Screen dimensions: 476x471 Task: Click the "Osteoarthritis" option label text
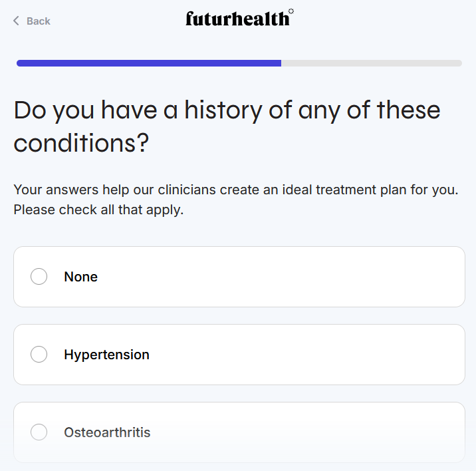107,432
